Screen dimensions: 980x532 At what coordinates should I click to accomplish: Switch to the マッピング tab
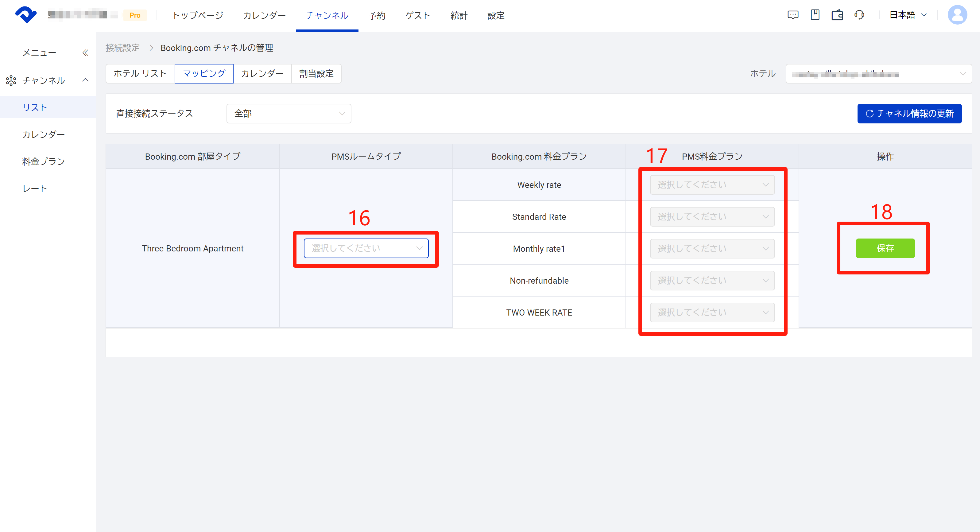pyautogui.click(x=204, y=74)
